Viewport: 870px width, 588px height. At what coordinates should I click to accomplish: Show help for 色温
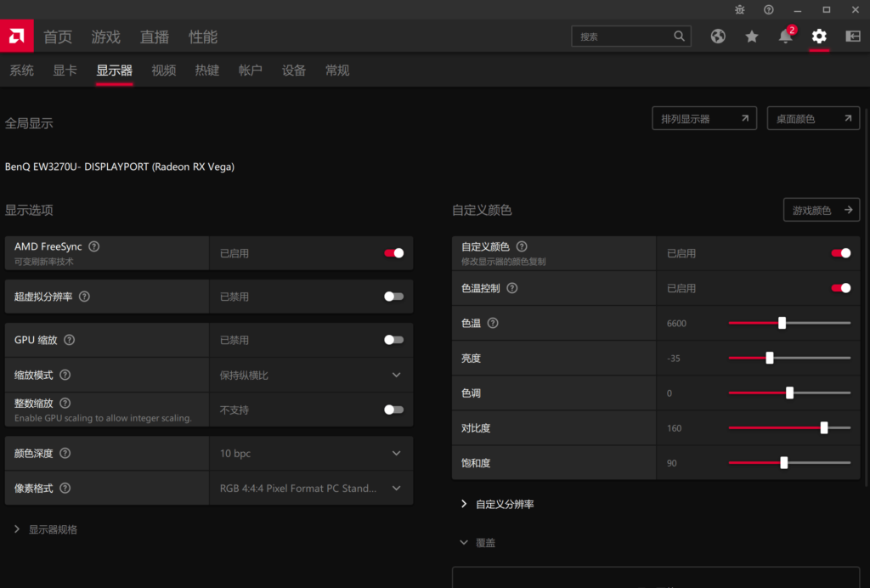[493, 323]
